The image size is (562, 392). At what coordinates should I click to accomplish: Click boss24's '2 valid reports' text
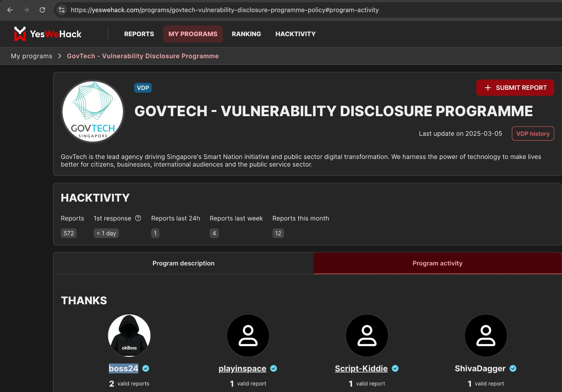(129, 384)
